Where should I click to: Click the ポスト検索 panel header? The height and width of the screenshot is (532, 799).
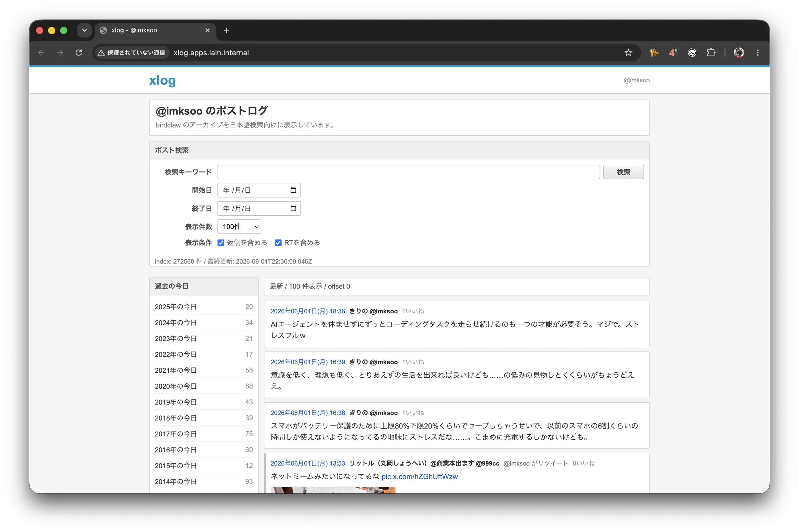(399, 150)
